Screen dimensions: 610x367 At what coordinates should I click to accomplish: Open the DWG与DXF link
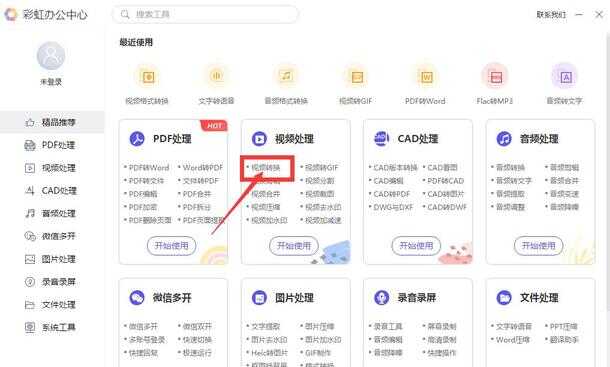(393, 207)
